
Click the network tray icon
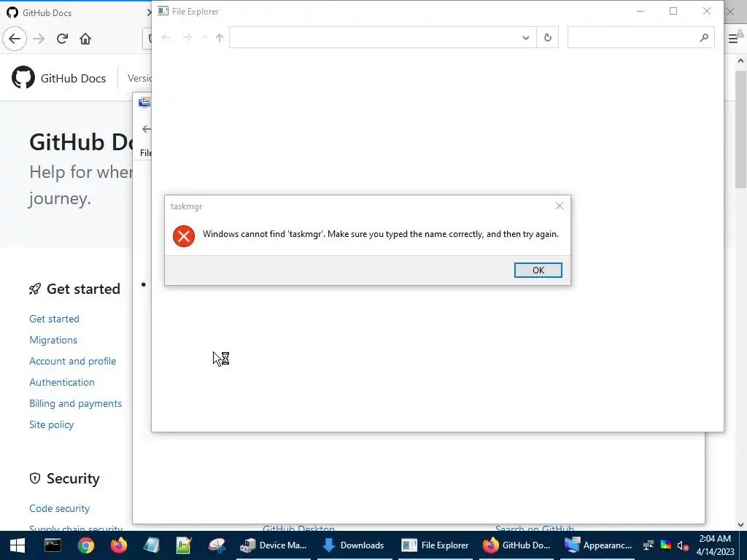649,545
